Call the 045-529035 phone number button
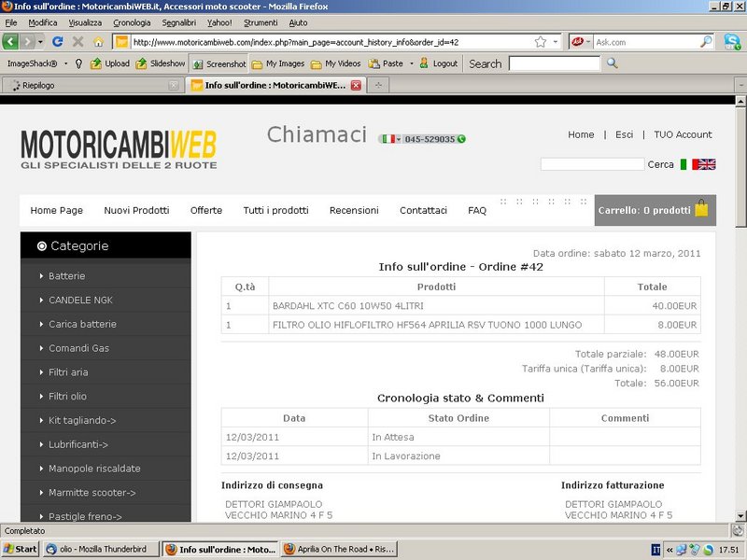This screenshot has height=560, width=747. [x=422, y=139]
